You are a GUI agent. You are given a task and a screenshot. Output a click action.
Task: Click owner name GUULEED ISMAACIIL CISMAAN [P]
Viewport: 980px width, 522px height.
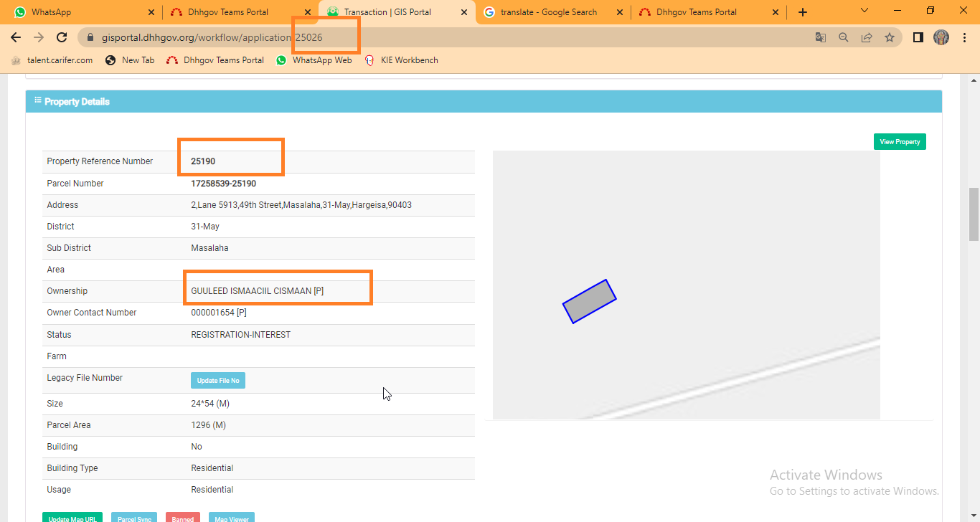(258, 291)
